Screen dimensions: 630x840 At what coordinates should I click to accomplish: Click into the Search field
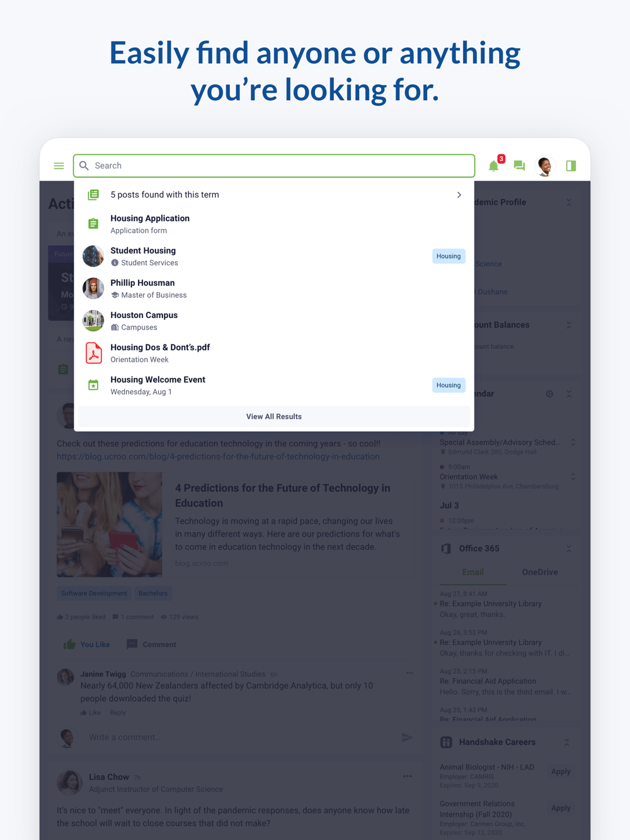coord(274,166)
